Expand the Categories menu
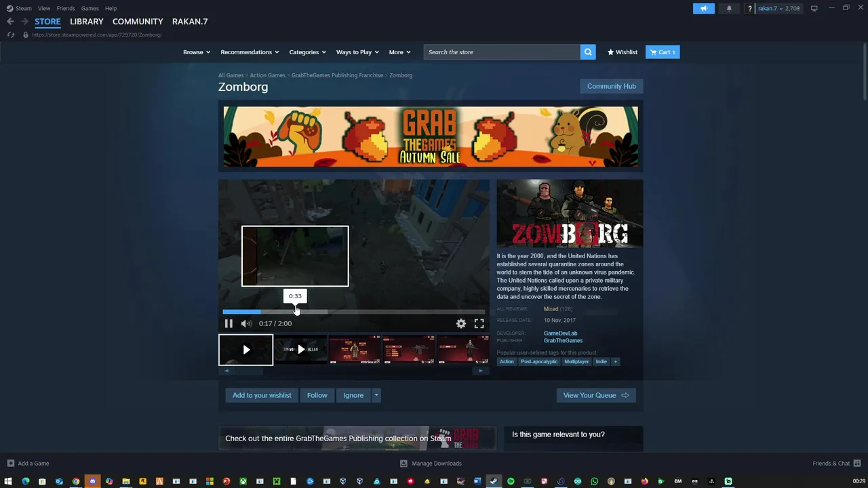The width and height of the screenshot is (868, 488). point(308,52)
